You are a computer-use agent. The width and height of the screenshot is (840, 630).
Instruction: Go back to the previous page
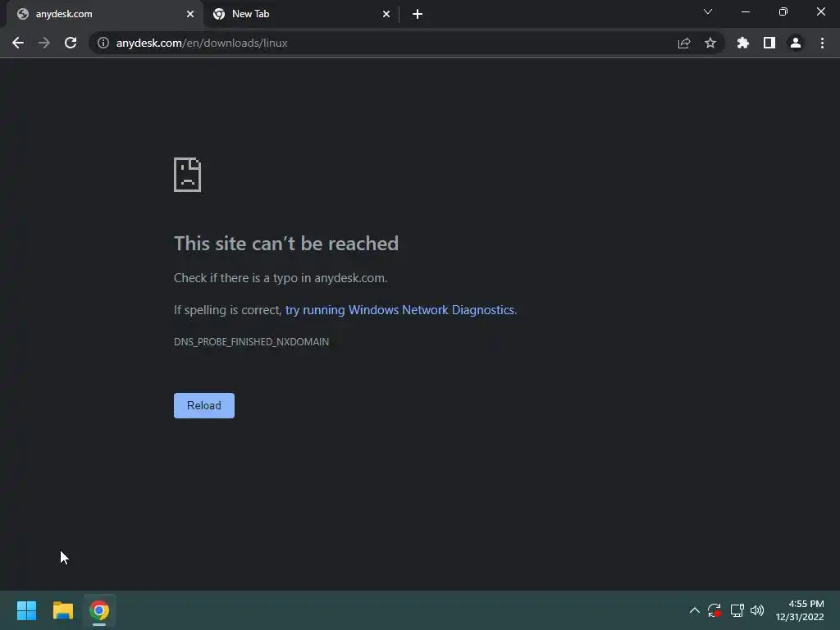[18, 43]
